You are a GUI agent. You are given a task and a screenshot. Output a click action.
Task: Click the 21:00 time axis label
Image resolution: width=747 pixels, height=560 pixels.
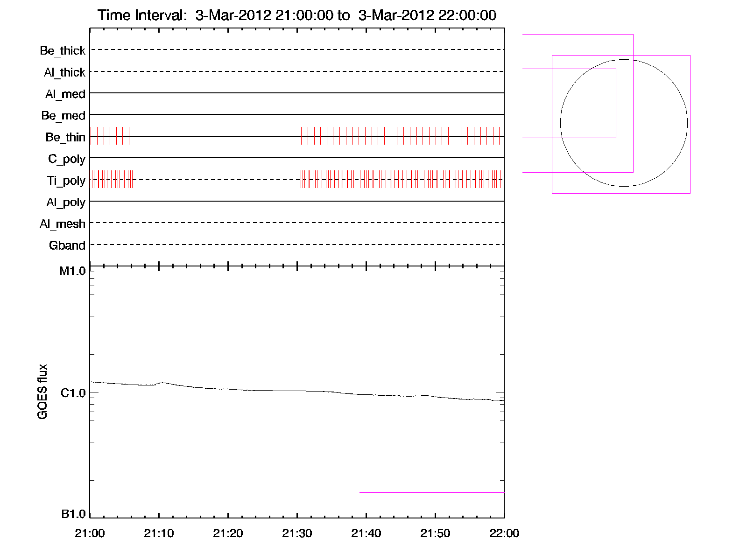coord(90,533)
